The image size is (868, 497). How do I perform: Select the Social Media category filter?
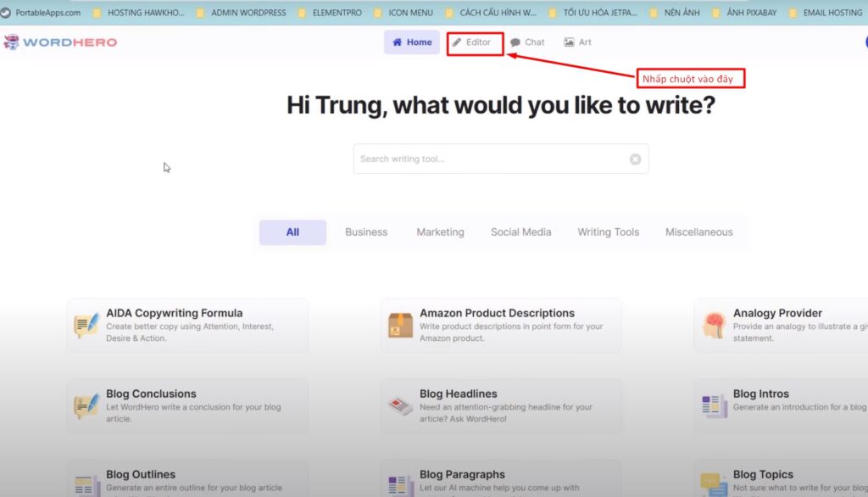click(521, 232)
